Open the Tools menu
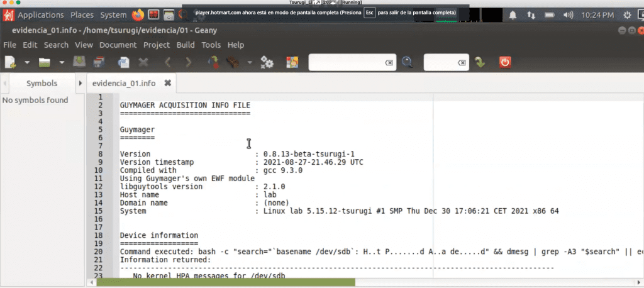This screenshot has height=288, width=644. pyautogui.click(x=211, y=45)
